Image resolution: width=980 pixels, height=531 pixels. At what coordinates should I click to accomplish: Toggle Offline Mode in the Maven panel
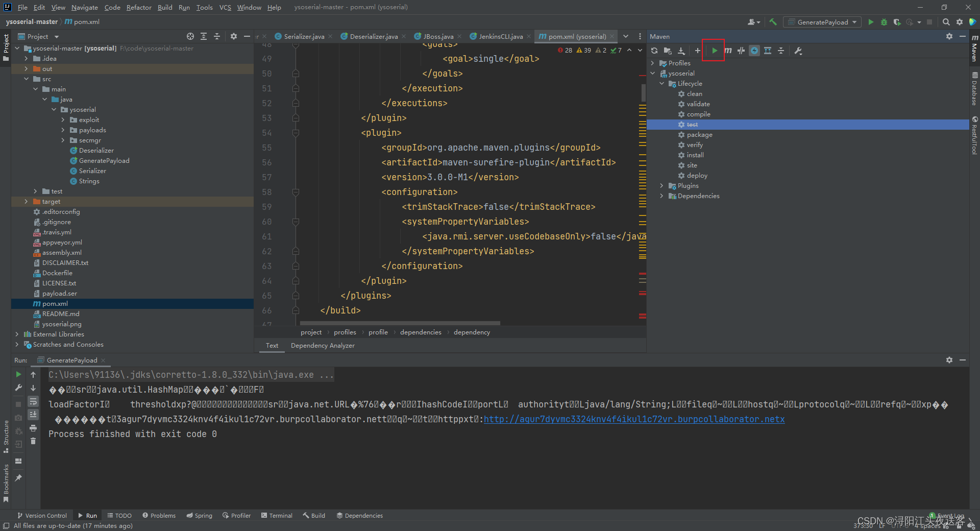pos(754,51)
